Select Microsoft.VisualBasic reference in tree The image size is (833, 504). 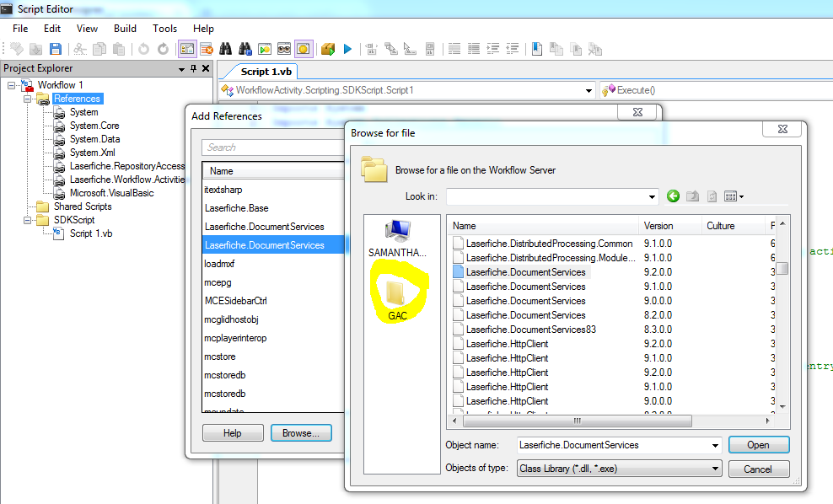click(x=111, y=193)
